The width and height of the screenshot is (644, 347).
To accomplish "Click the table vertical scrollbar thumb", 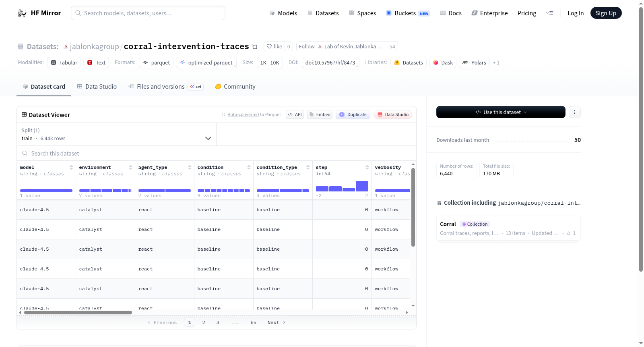I will point(413,207).
